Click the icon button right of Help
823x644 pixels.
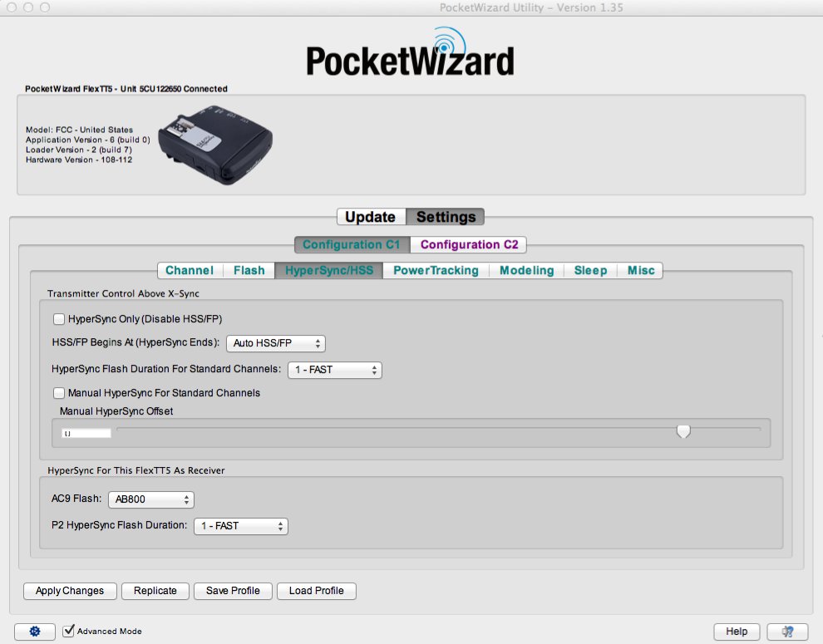click(786, 632)
